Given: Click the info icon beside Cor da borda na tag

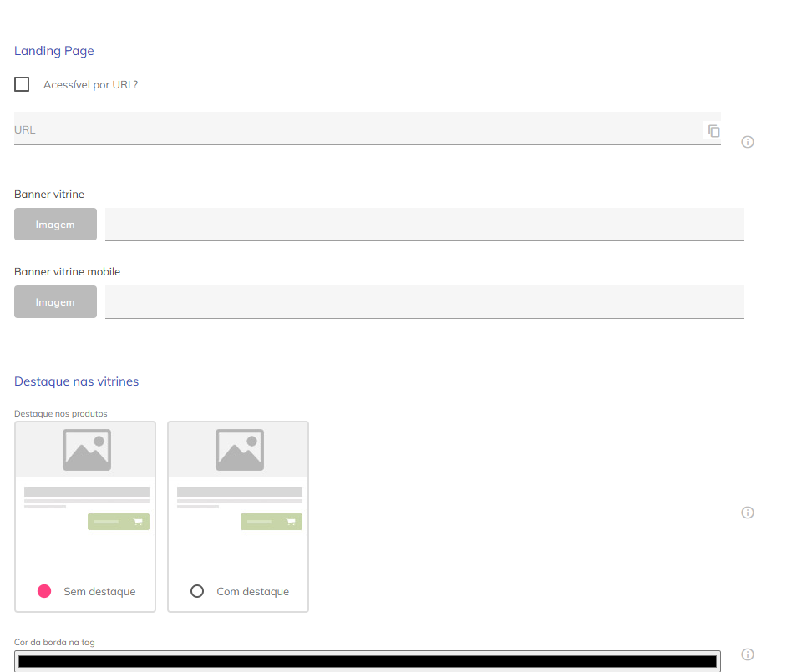Looking at the screenshot, I should pos(748,654).
